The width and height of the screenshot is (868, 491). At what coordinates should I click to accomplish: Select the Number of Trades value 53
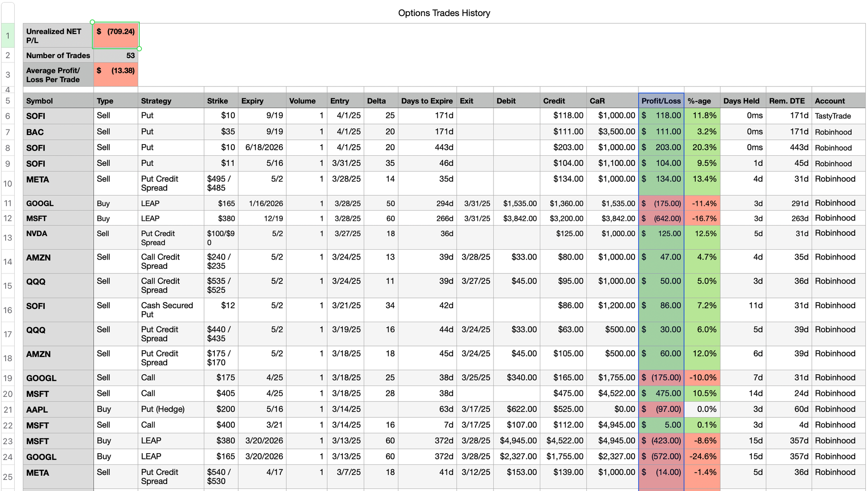tap(116, 55)
